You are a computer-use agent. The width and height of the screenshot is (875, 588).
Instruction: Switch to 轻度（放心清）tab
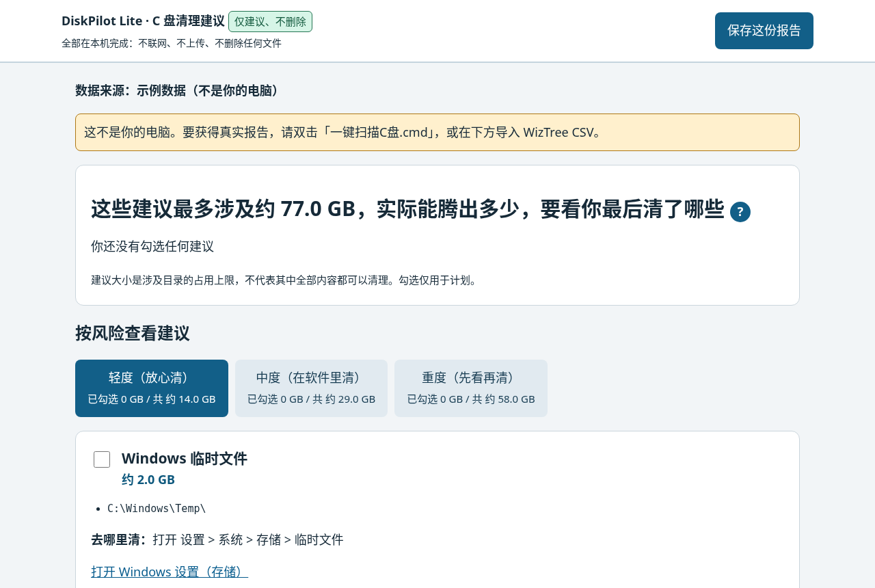[152, 388]
